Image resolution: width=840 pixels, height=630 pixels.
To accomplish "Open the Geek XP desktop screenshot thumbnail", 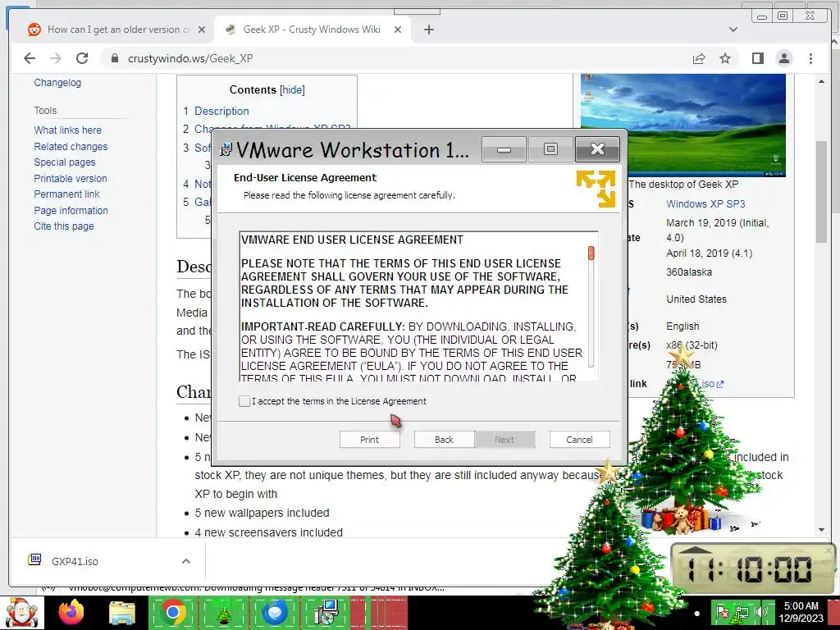I will click(x=683, y=126).
